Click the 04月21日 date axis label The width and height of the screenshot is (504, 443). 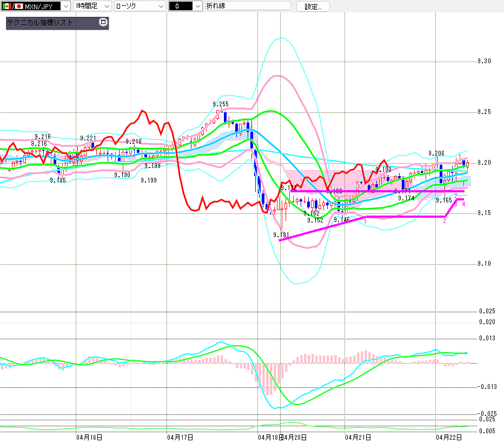coord(357,437)
